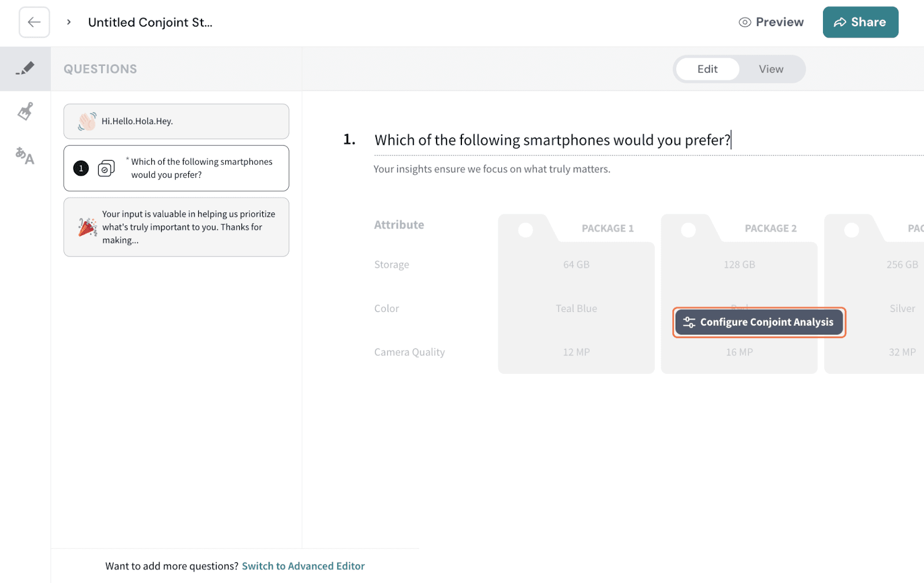This screenshot has width=924, height=583.
Task: Click the party popper thank-you icon
Action: pyautogui.click(x=87, y=227)
